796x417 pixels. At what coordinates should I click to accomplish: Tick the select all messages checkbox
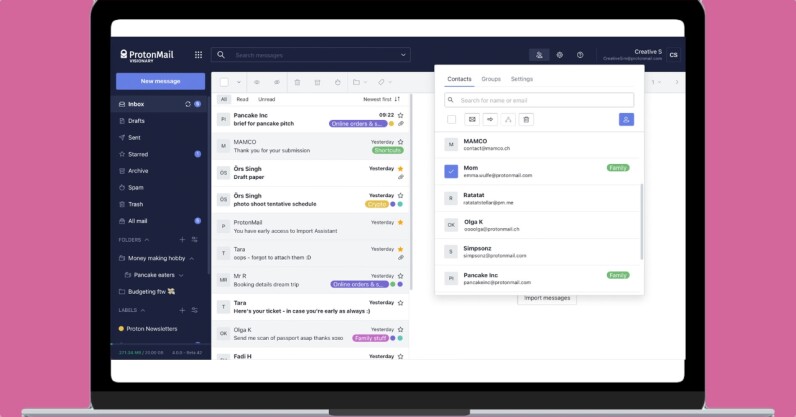(x=225, y=81)
